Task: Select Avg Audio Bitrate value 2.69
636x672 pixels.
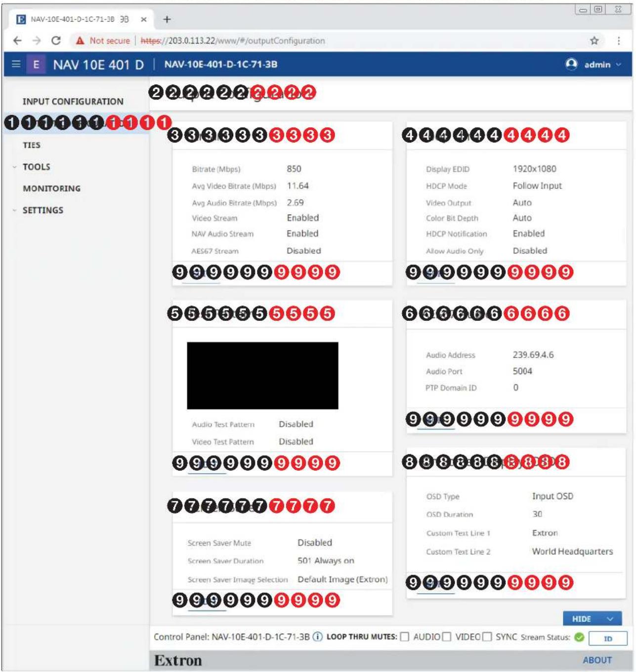Action: point(296,203)
